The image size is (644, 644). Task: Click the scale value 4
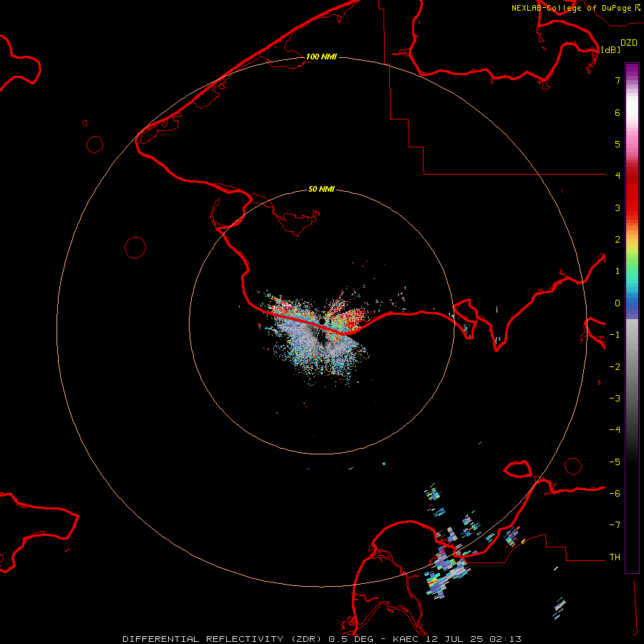[x=618, y=176]
